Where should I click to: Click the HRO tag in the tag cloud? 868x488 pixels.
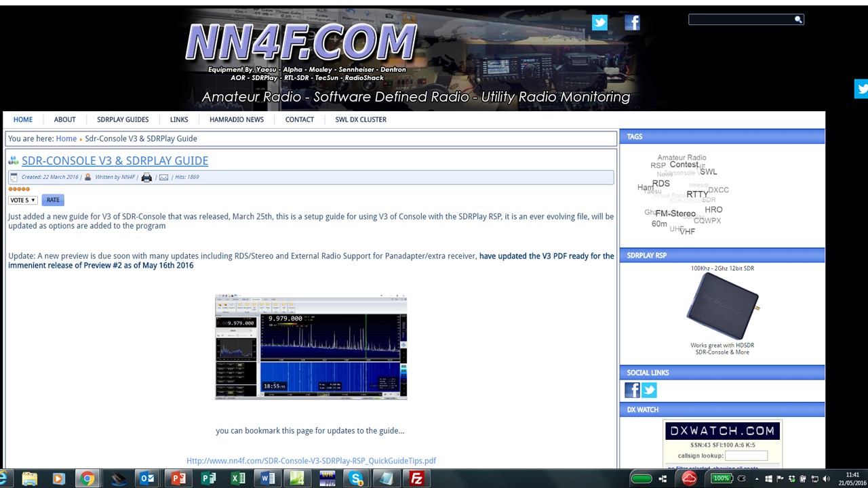tap(713, 210)
